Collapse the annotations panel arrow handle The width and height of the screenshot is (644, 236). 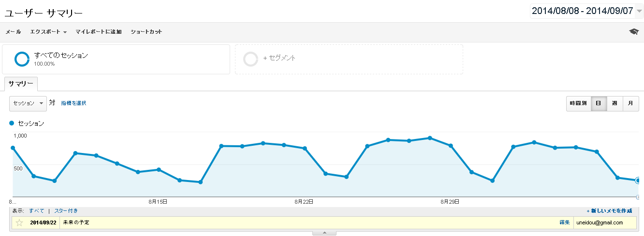324,233
